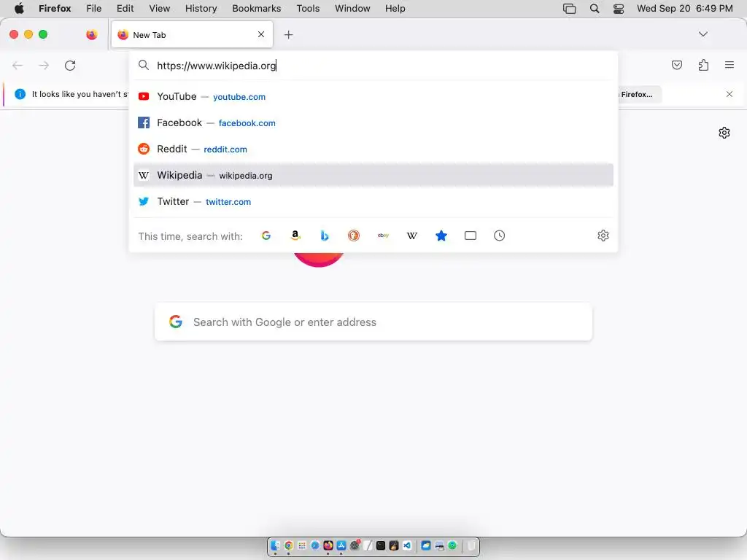Search this time with Amazon

point(295,236)
